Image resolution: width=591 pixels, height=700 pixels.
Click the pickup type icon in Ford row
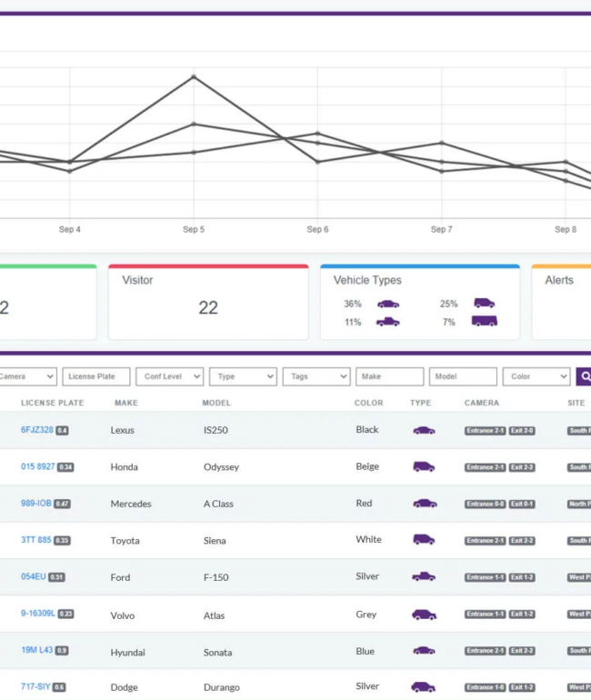coord(424,576)
